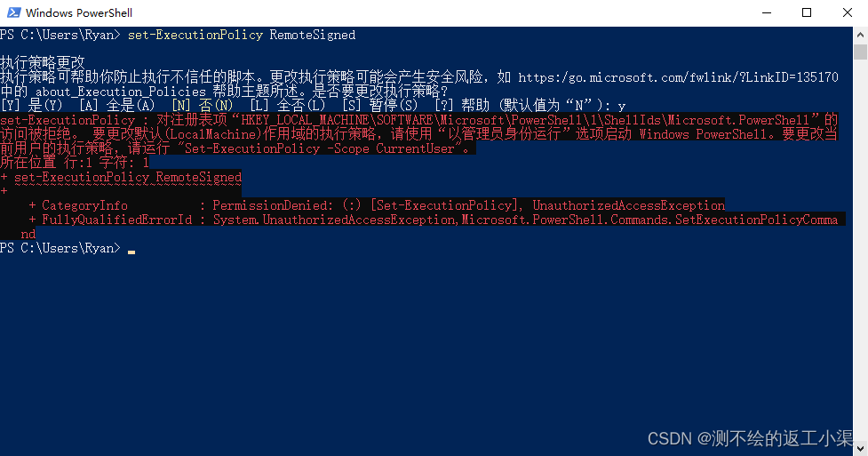Viewport: 868px width, 456px height.
Task: Click the FullyQualifiedErrorId error line
Action: coord(434,220)
